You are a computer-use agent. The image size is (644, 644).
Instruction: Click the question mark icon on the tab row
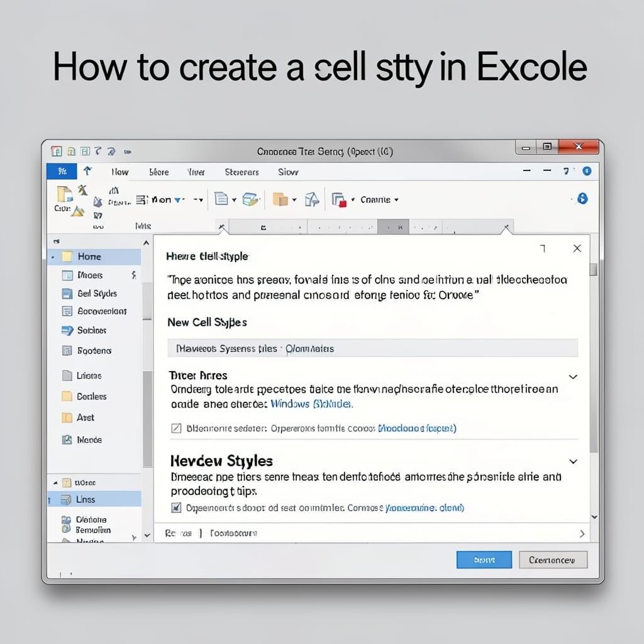(x=567, y=171)
